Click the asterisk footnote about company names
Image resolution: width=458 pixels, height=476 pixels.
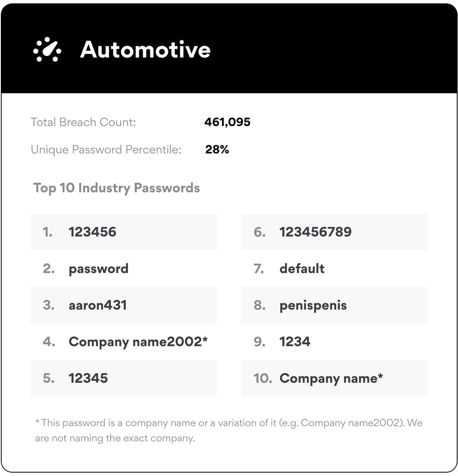pos(229,430)
